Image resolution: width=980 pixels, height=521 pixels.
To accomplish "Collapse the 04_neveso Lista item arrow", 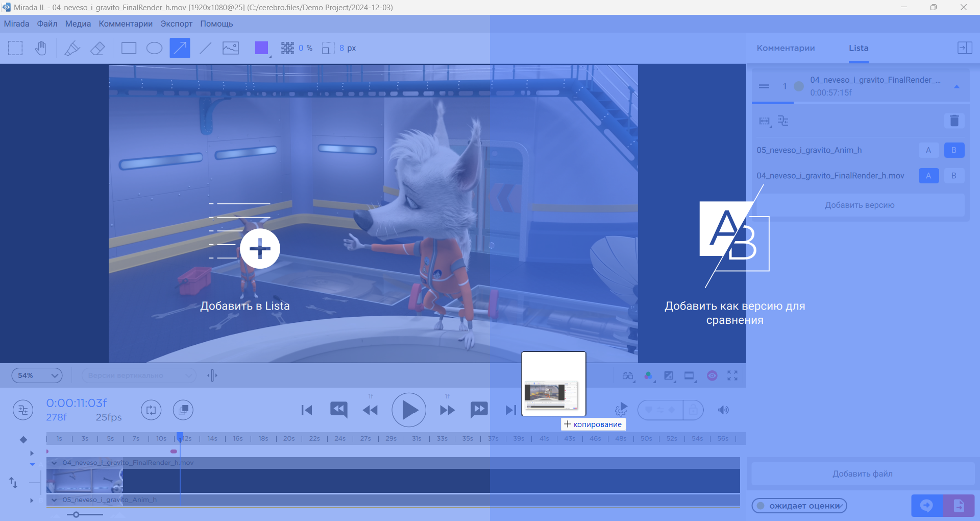I will (957, 87).
